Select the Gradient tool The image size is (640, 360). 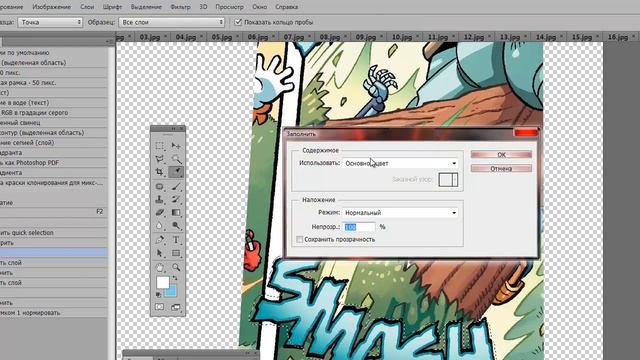pos(176,213)
